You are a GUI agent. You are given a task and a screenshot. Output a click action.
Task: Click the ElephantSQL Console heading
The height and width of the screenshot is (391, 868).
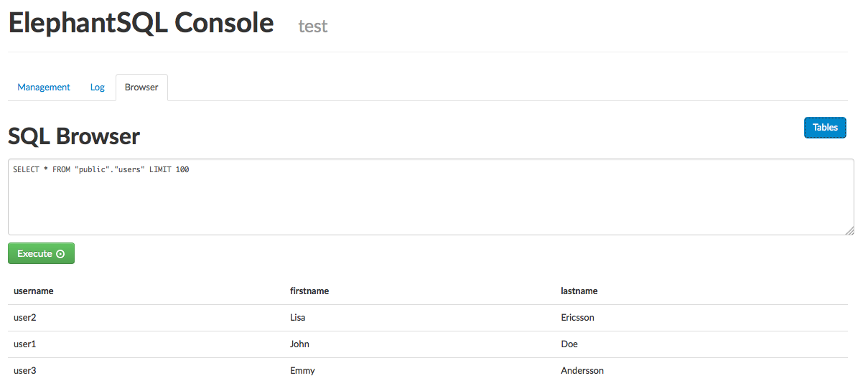141,24
